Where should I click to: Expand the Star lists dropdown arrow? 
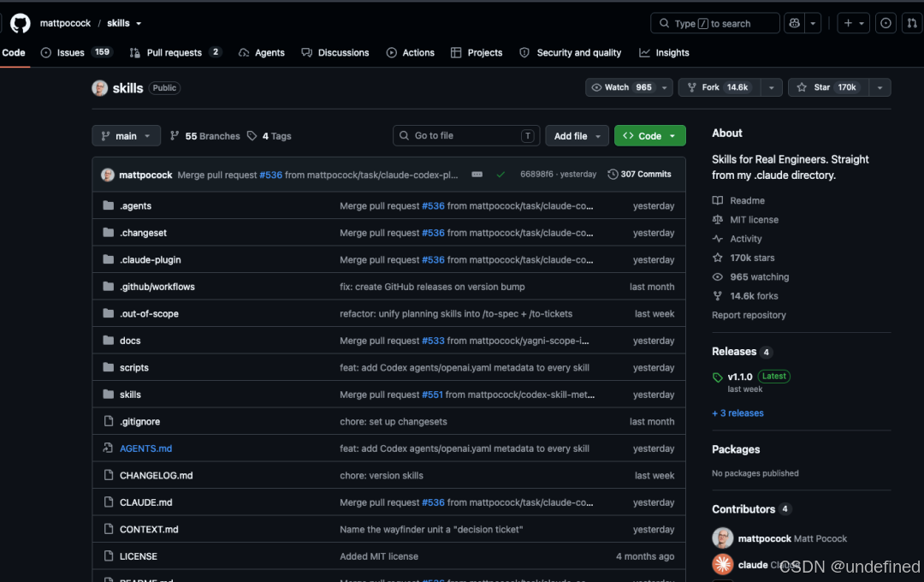880,87
